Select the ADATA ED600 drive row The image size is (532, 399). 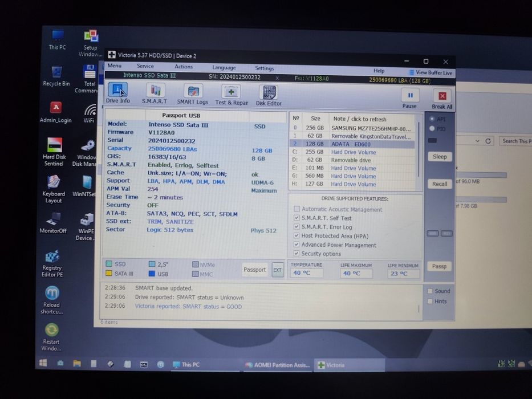click(352, 144)
